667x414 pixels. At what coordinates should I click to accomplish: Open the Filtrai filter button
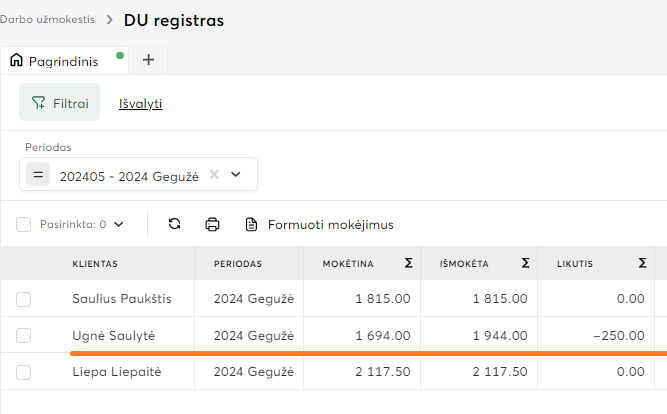[x=60, y=102]
